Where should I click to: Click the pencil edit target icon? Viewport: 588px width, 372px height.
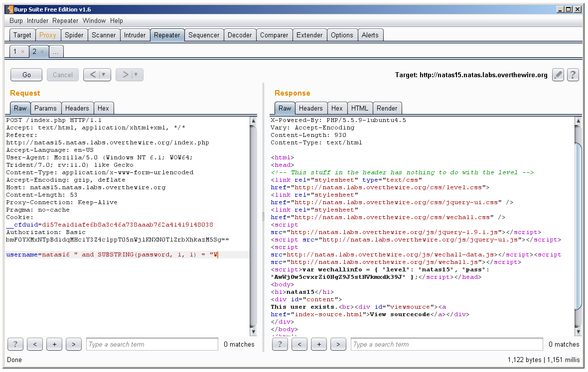click(x=558, y=75)
